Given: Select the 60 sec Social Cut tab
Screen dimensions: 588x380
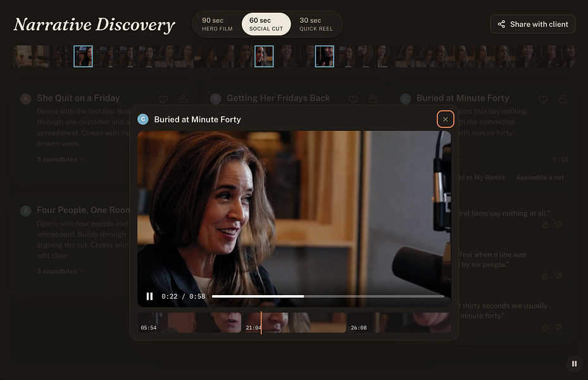Looking at the screenshot, I should point(266,24).
